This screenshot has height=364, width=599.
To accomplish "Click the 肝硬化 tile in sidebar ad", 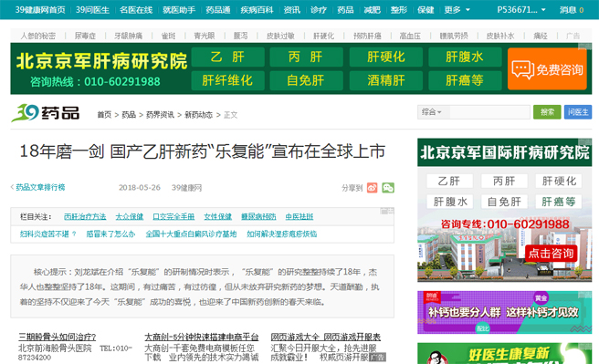I will pyautogui.click(x=559, y=181).
